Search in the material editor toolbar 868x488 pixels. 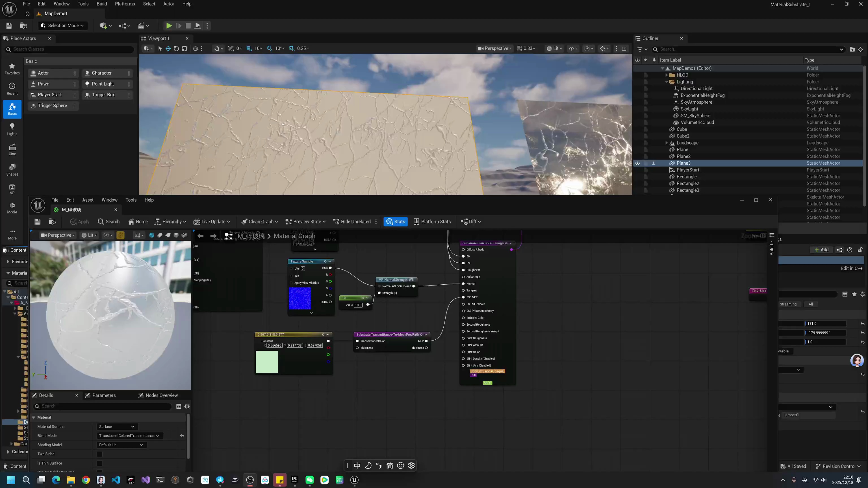click(x=108, y=222)
